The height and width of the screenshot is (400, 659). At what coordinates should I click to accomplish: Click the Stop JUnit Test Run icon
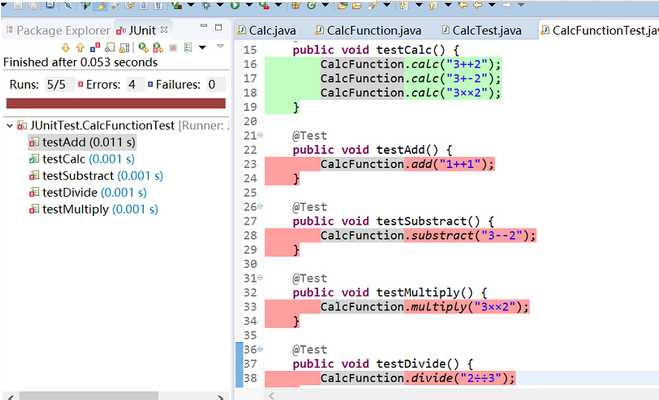(x=173, y=48)
